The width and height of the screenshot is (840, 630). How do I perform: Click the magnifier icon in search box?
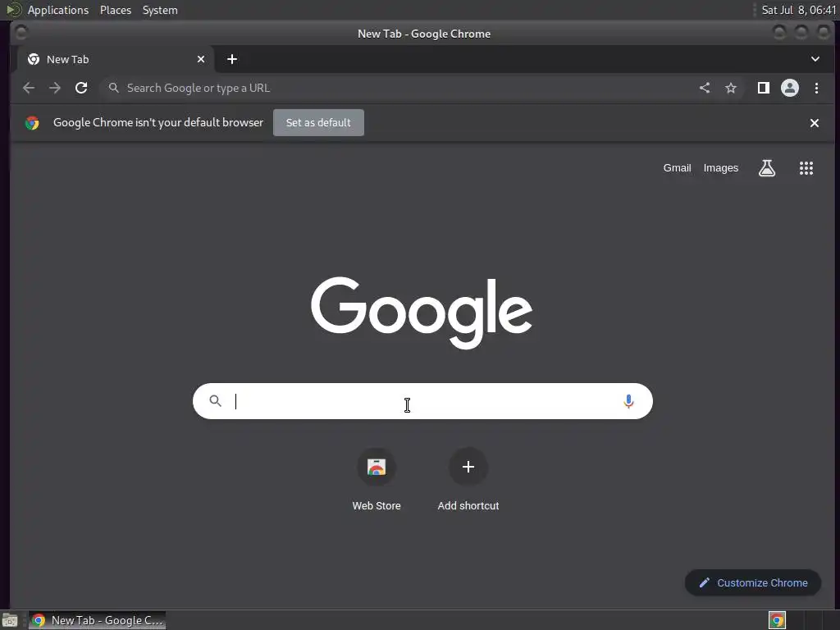pyautogui.click(x=216, y=400)
